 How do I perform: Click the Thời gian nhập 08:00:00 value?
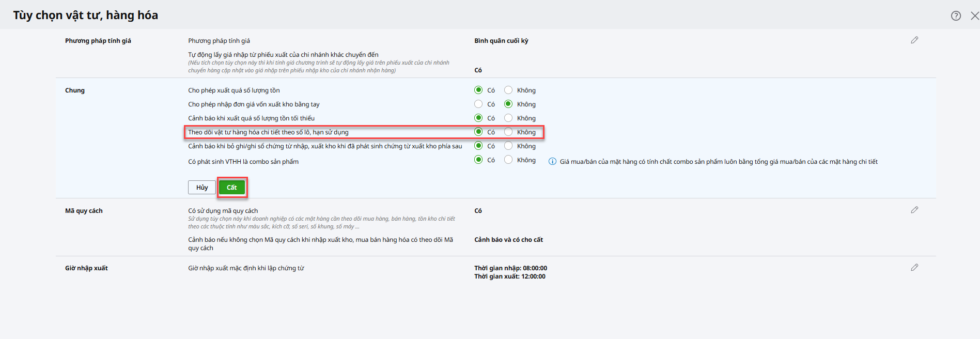[x=510, y=268]
